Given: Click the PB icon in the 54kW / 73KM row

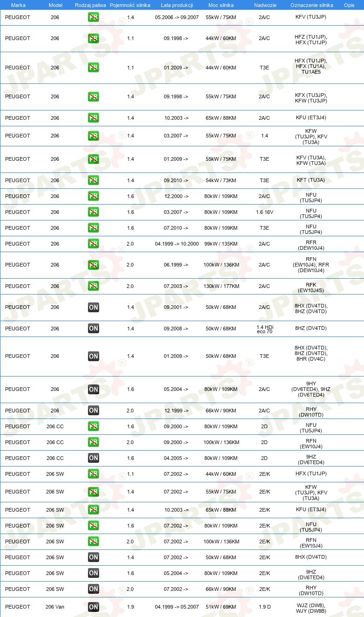Looking at the screenshot, I should coord(94,180).
